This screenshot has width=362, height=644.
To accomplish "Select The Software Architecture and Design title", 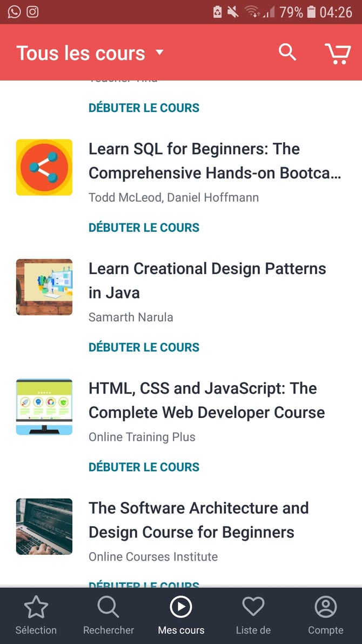I will [199, 520].
